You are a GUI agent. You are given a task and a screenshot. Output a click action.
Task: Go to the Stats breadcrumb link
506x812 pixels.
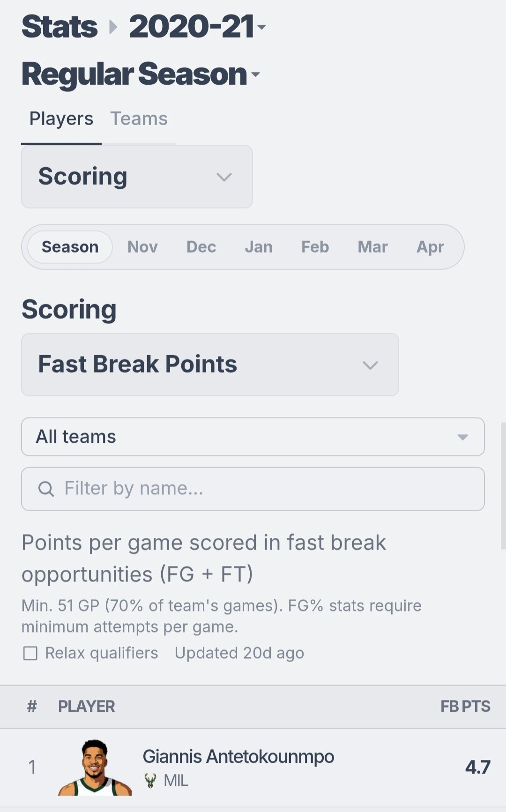[60, 26]
